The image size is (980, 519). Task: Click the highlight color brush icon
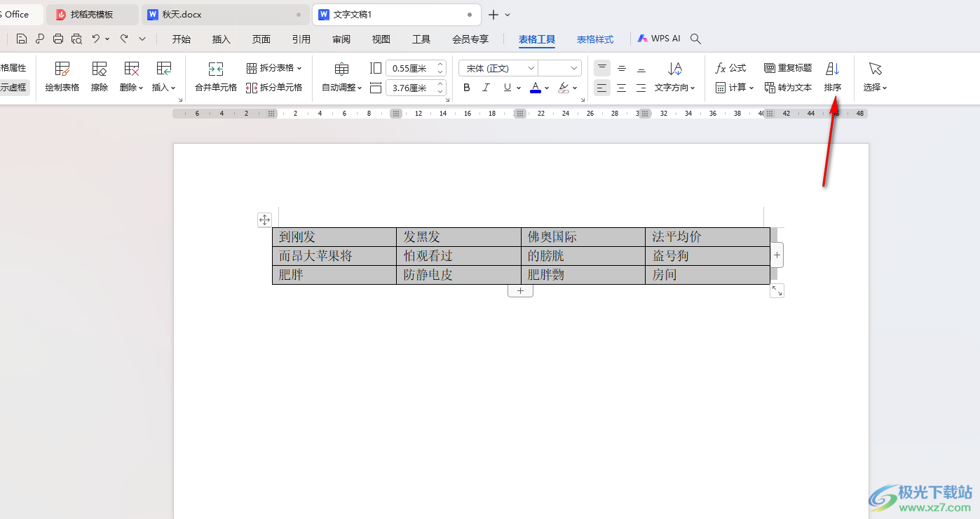[x=563, y=88]
